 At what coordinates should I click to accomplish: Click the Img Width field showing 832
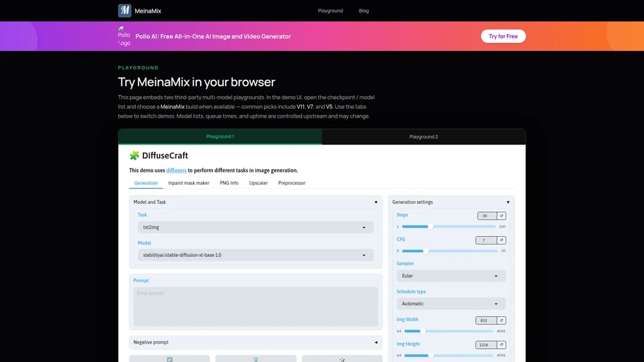pyautogui.click(x=486, y=320)
